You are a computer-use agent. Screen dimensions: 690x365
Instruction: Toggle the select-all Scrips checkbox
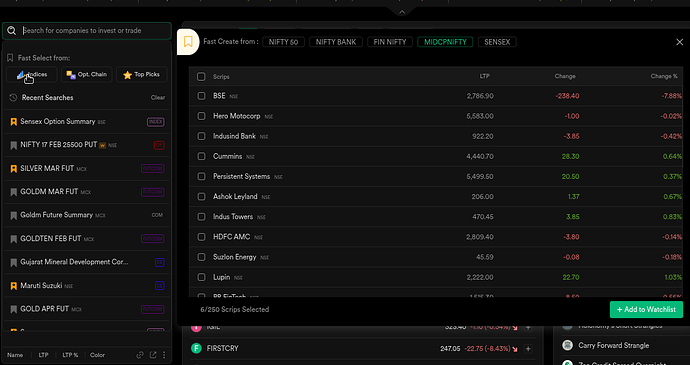(x=201, y=77)
